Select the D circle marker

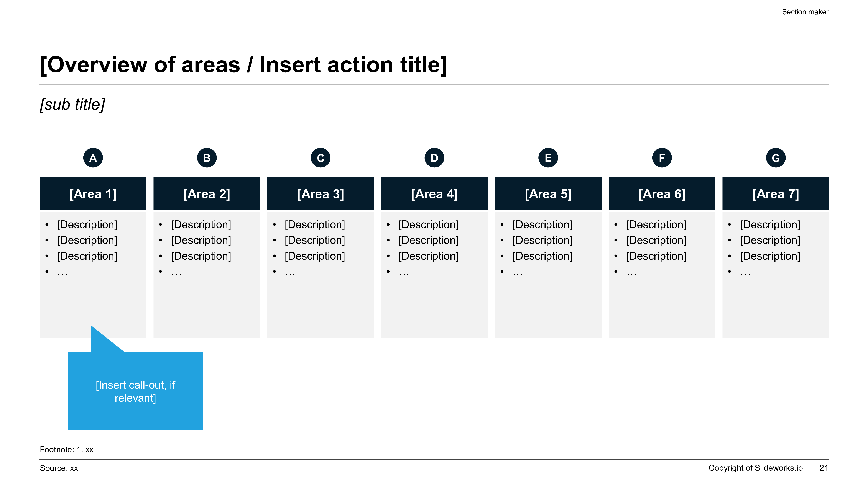pyautogui.click(x=434, y=158)
